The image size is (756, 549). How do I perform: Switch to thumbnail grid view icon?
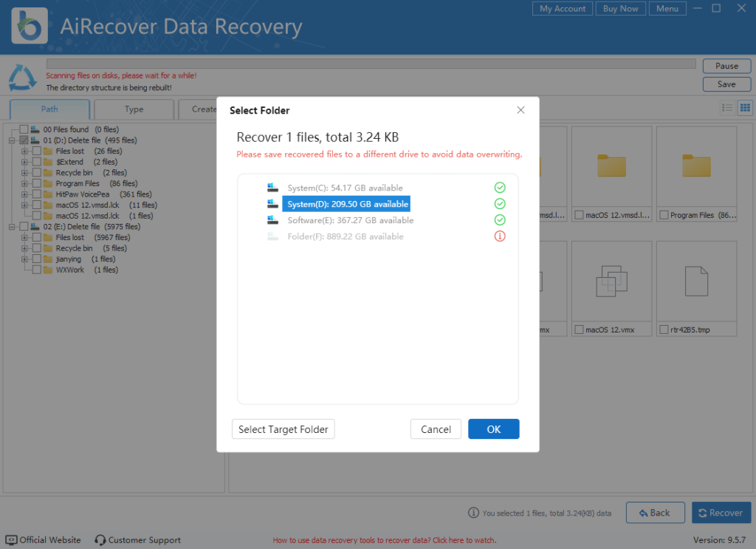click(x=745, y=108)
